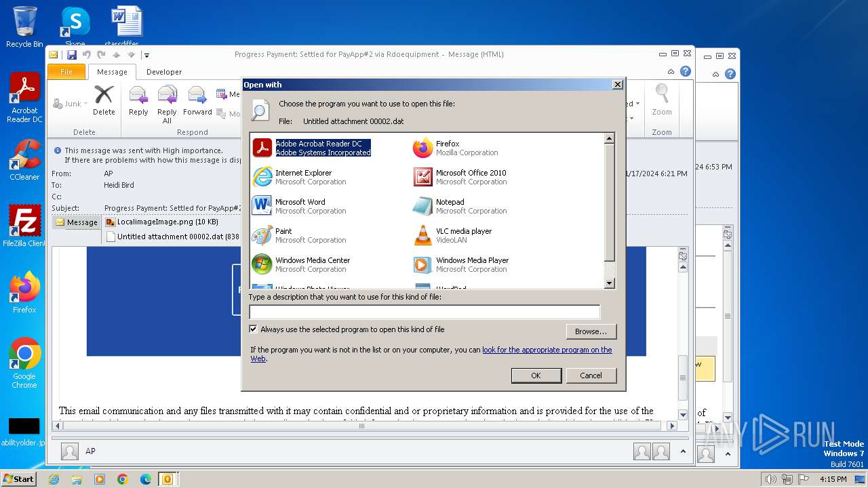This screenshot has width=868, height=488.
Task: Click Reply All in the ribbon
Action: (x=167, y=104)
